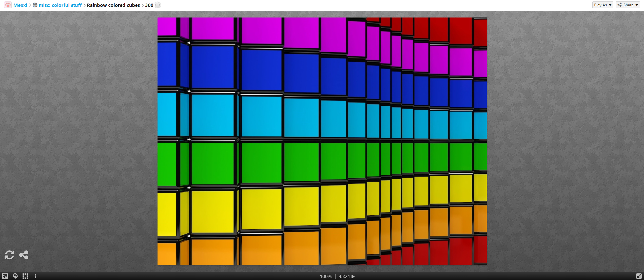Viewport: 644px width, 280px height.
Task: Click the completed rainbow cubes puzzle image
Action: (x=322, y=141)
